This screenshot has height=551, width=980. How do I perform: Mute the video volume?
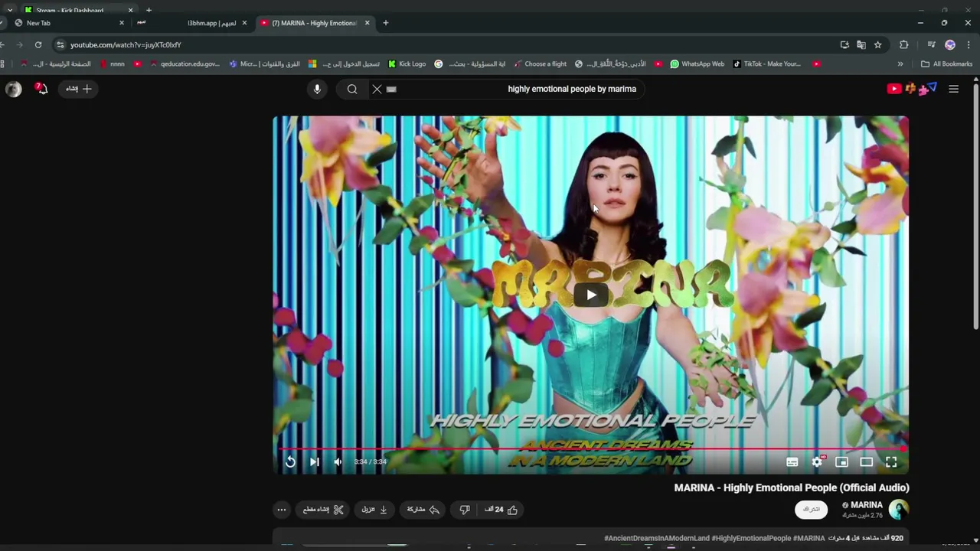(338, 461)
